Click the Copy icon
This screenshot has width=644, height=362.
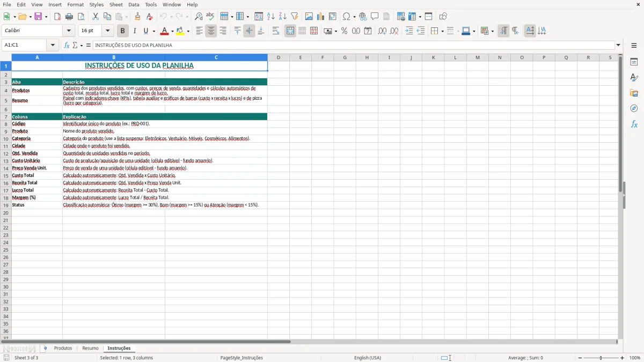pos(107,17)
